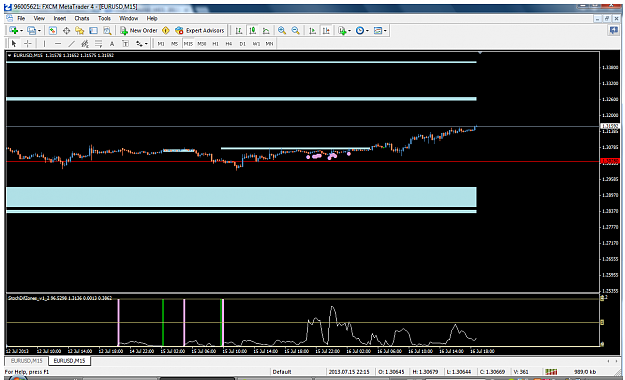Select the D1 timeframe button
The width and height of the screenshot is (625, 380).
242,44
